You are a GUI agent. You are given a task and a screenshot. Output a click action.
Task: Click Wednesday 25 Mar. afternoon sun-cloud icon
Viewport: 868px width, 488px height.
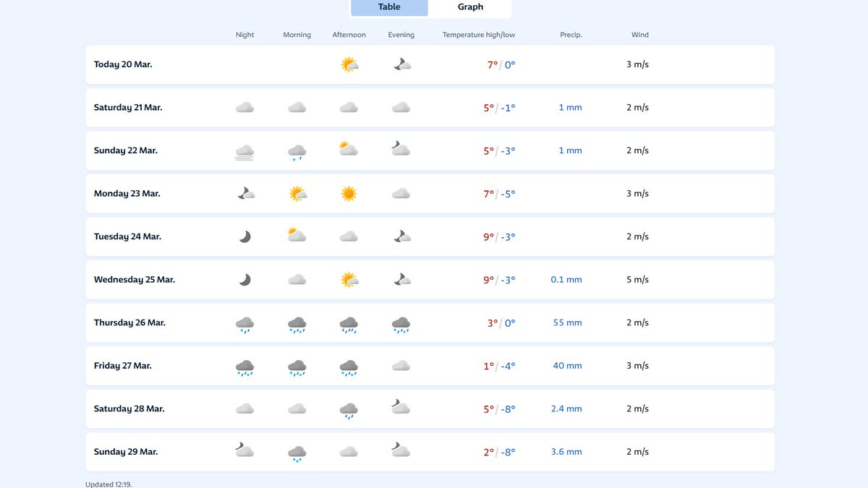[349, 280]
